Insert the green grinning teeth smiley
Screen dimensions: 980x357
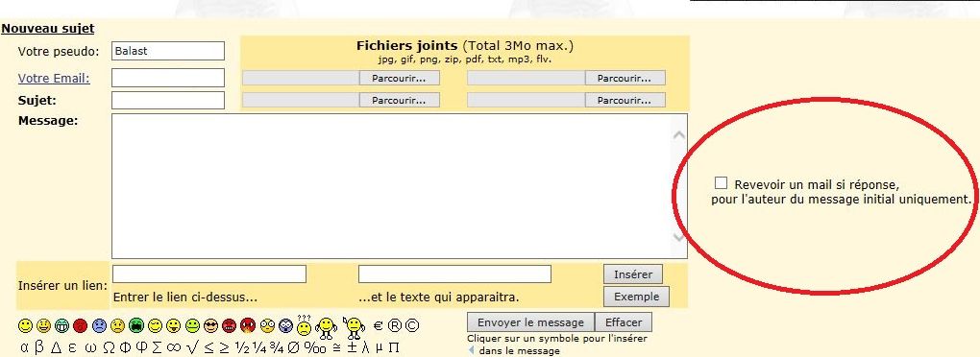tap(61, 325)
